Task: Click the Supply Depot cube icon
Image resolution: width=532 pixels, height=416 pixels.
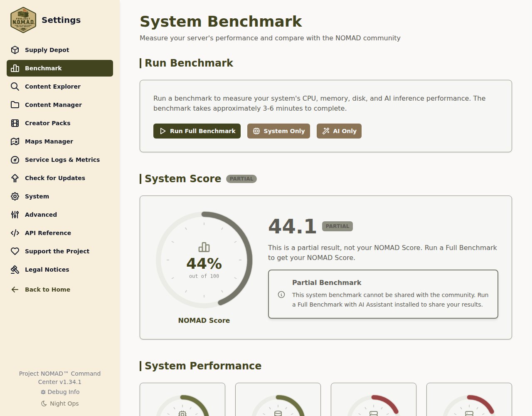Action: point(15,50)
